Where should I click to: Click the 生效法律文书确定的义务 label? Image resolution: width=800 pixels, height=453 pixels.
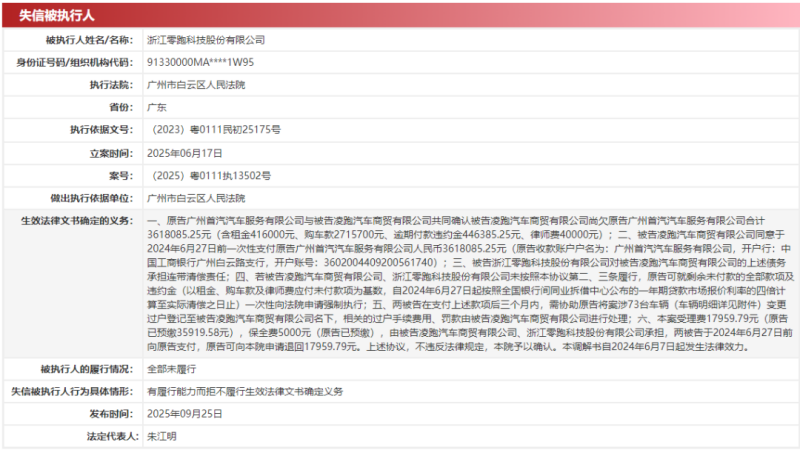pyautogui.click(x=76, y=220)
